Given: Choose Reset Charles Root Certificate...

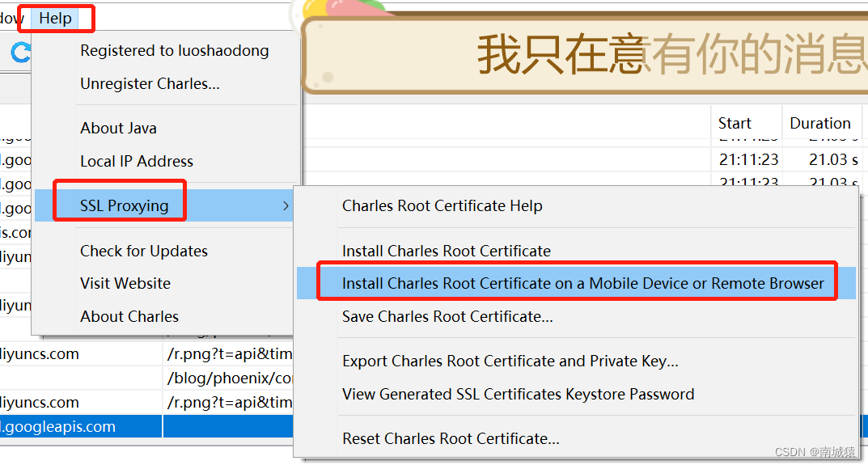Looking at the screenshot, I should click(x=451, y=438).
